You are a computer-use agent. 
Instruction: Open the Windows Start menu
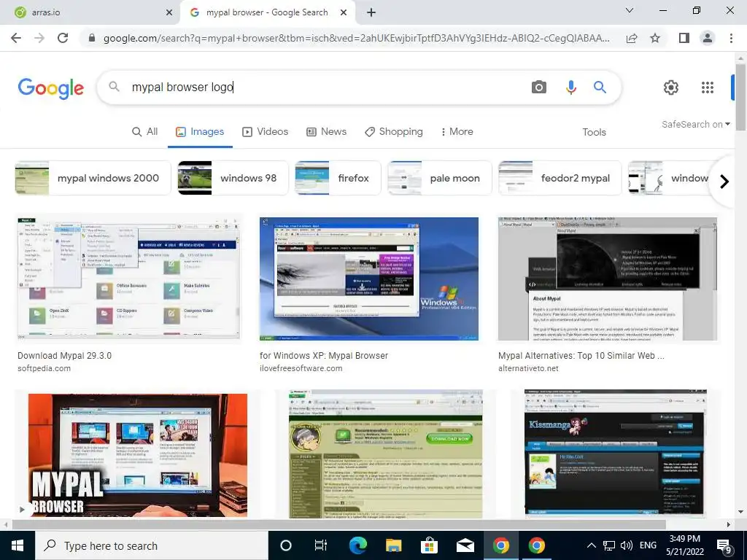18,545
